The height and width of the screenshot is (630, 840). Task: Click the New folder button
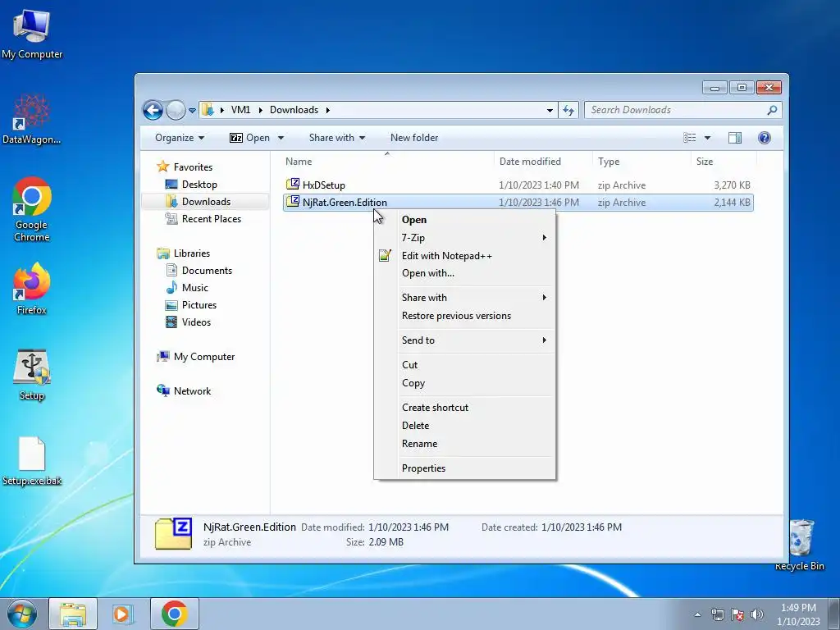tap(414, 138)
